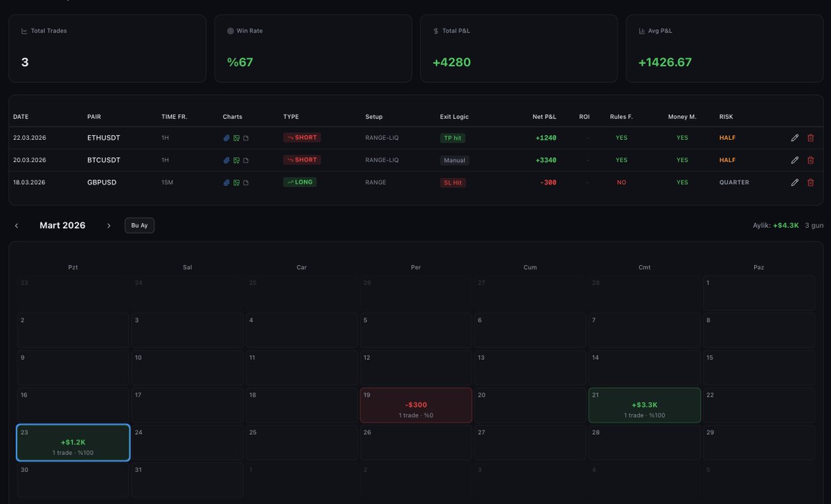The height and width of the screenshot is (504, 831).
Task: Select calendar day 8
Action: point(759,330)
